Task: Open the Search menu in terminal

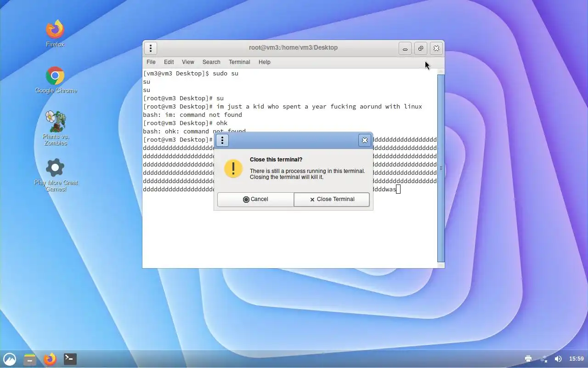Action: tap(211, 62)
